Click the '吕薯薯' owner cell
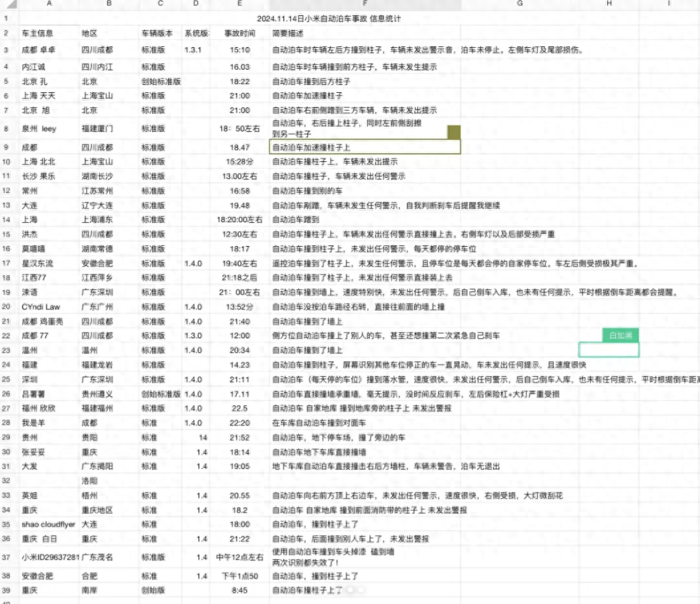 point(33,394)
